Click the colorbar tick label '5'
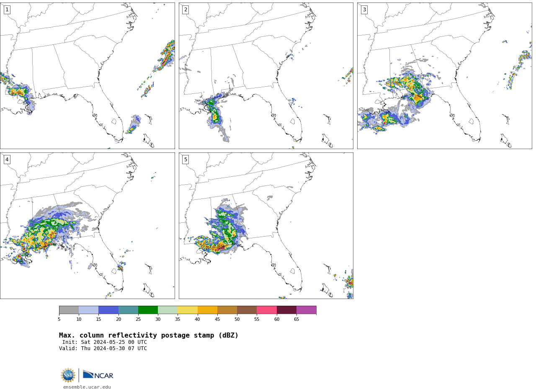This screenshot has width=536, height=392. click(59, 320)
